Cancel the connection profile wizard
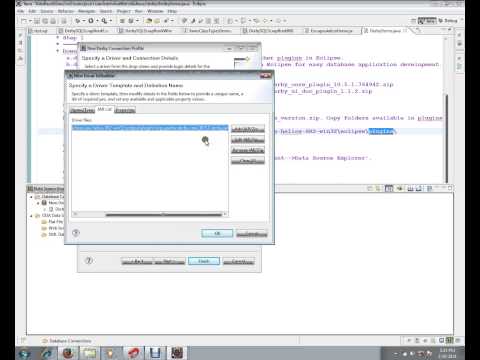 239,261
